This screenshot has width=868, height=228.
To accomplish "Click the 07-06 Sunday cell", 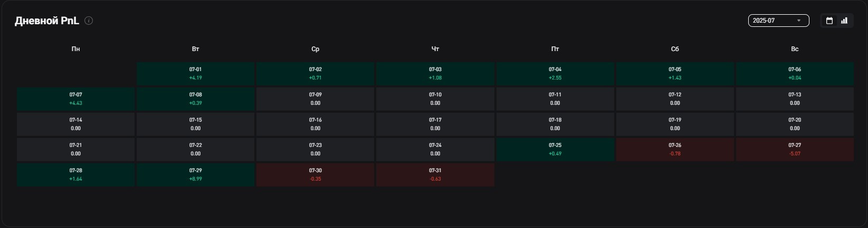I will [x=795, y=74].
